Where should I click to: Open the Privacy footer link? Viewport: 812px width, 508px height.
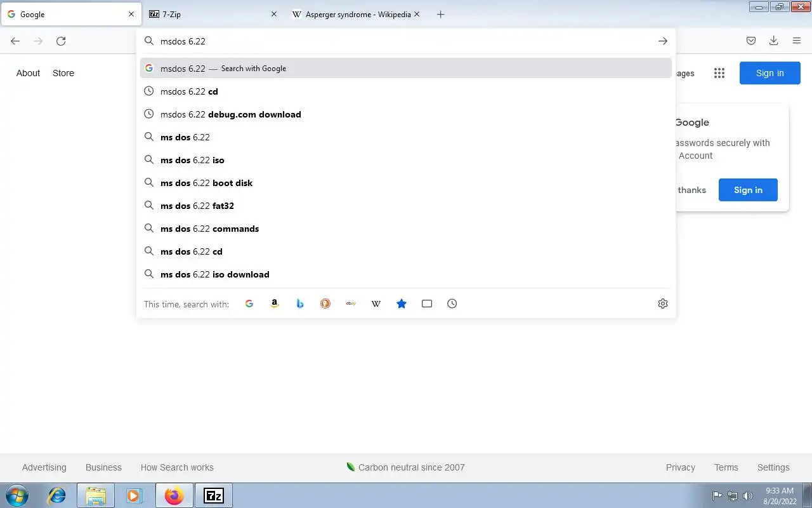[x=681, y=467]
